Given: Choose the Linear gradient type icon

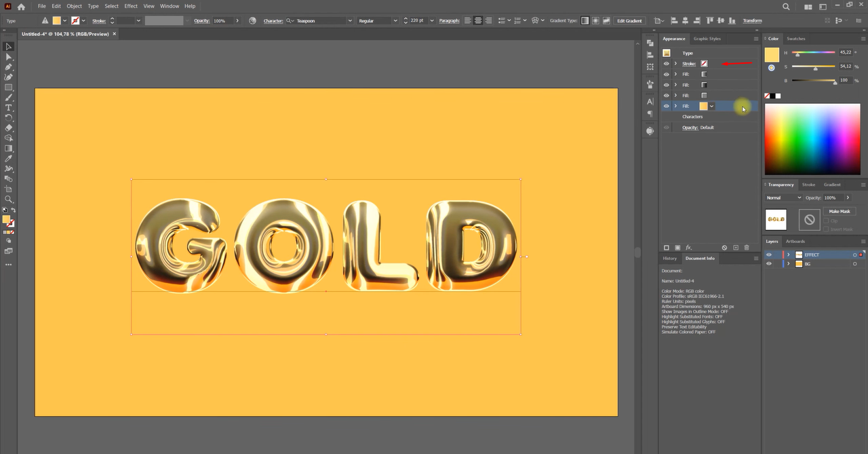Looking at the screenshot, I should pyautogui.click(x=585, y=20).
